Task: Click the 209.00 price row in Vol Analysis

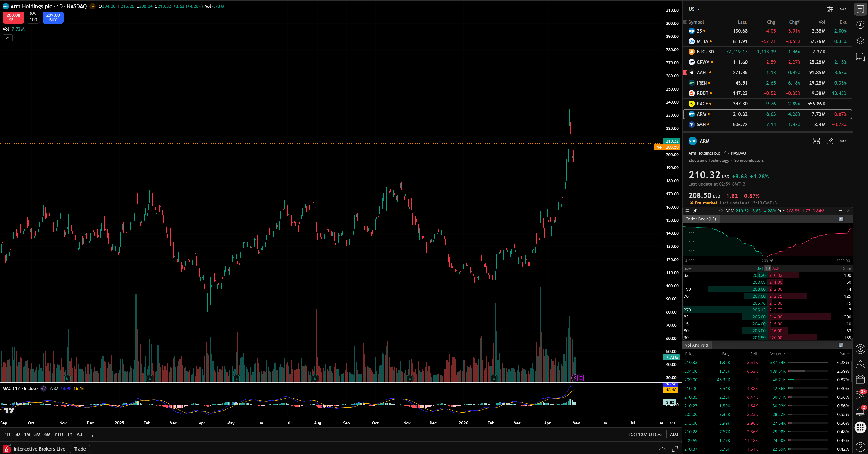Action: click(x=767, y=380)
